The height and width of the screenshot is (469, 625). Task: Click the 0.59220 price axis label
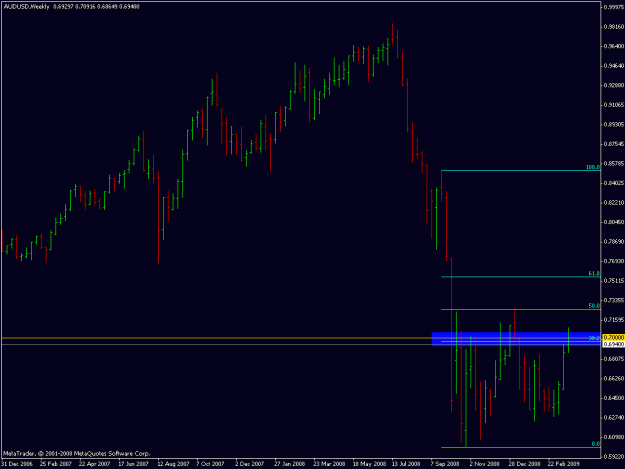coord(614,456)
